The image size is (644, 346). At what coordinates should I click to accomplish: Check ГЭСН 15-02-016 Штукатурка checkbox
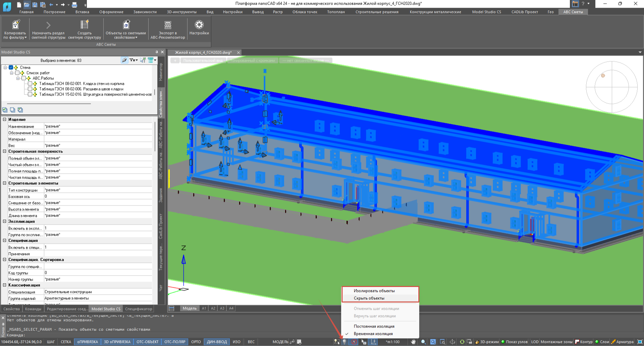(x=30, y=94)
